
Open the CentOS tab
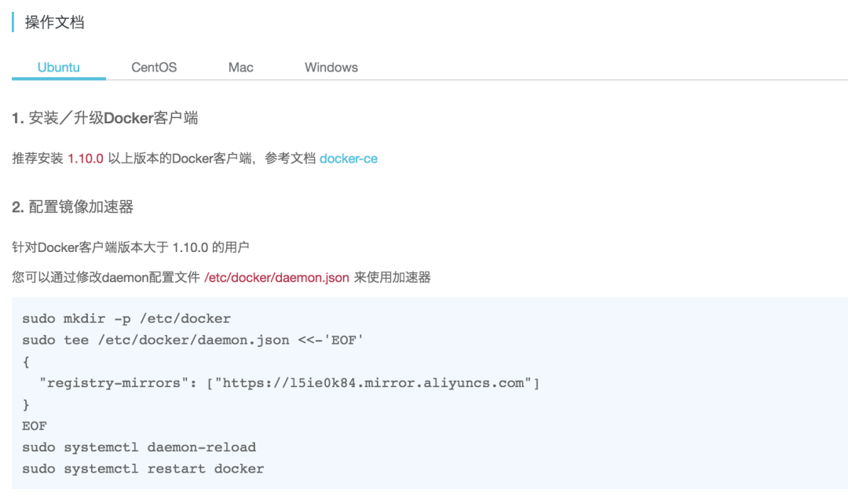(x=154, y=68)
